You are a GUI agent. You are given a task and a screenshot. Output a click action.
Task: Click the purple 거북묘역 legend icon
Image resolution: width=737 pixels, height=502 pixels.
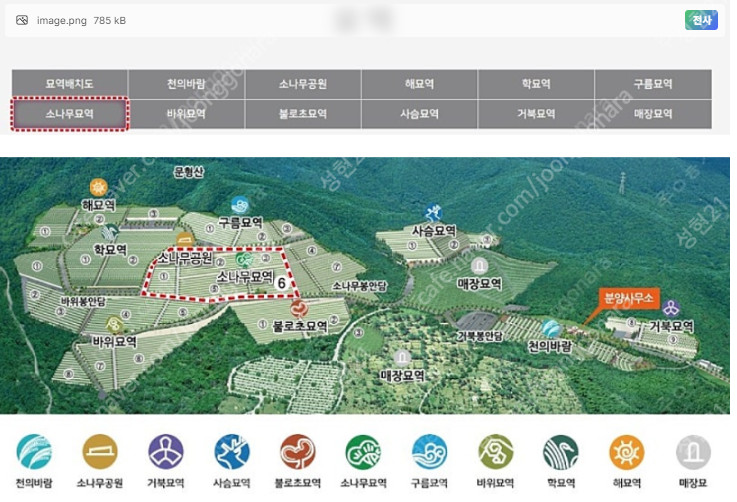[x=166, y=452]
